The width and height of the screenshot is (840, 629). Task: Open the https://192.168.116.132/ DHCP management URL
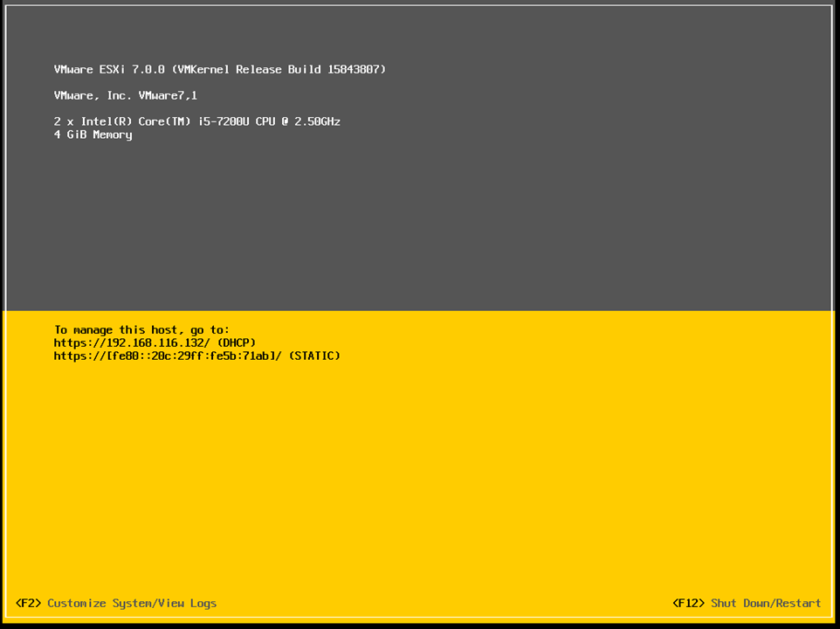[x=155, y=343]
